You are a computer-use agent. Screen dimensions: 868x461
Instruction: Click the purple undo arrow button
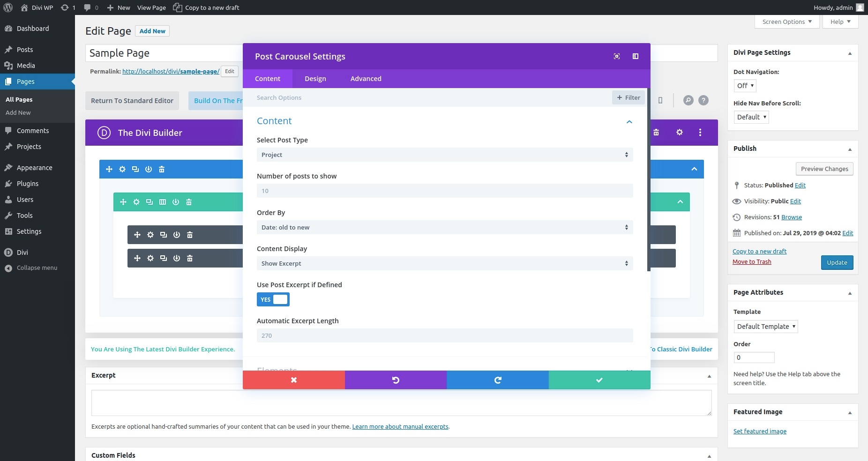[396, 380]
